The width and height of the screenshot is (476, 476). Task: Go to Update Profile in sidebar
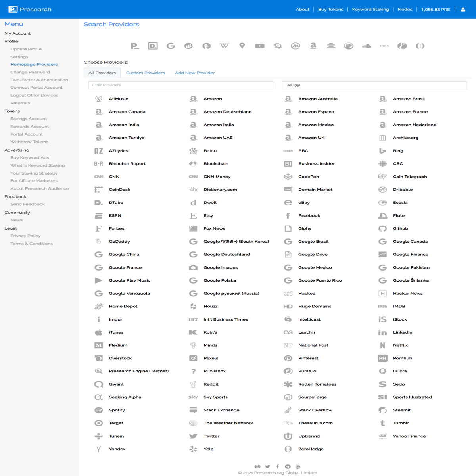point(26,49)
